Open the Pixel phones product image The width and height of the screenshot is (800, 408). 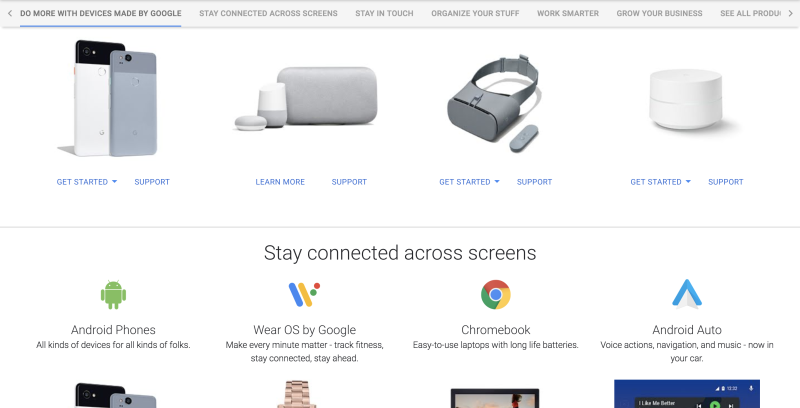coord(107,98)
